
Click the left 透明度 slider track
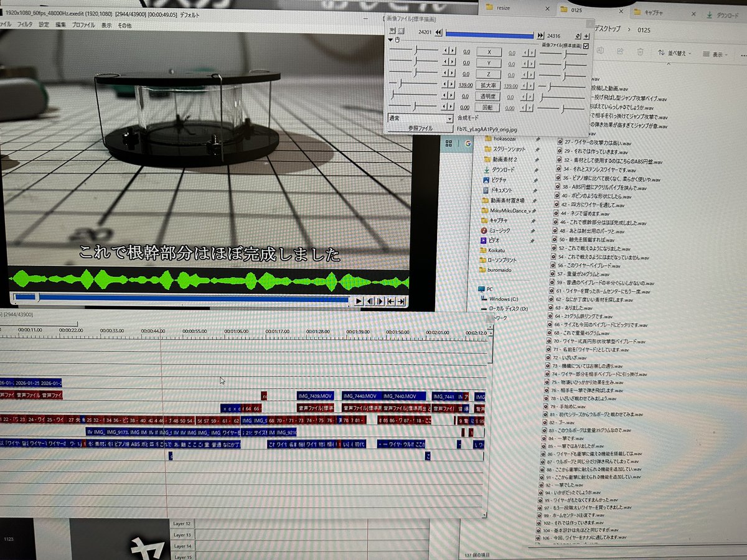click(414, 95)
